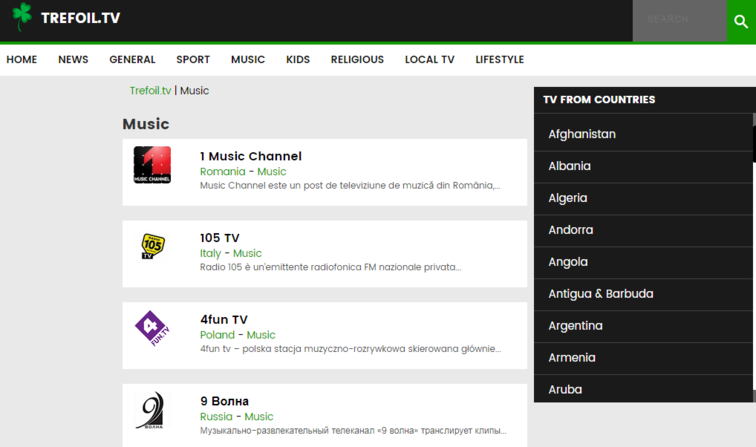Go to the Kids category

coord(298,60)
